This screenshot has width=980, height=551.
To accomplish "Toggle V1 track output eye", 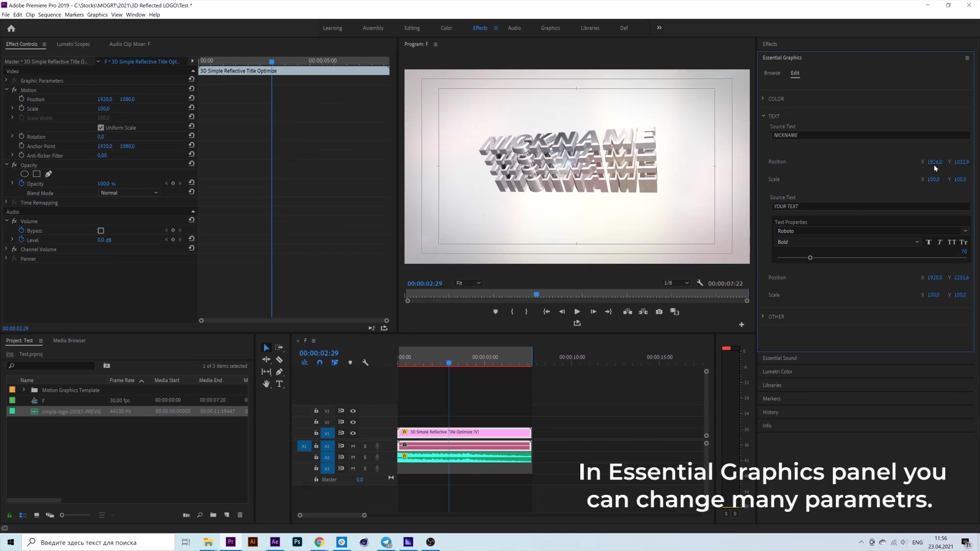I will [x=353, y=433].
